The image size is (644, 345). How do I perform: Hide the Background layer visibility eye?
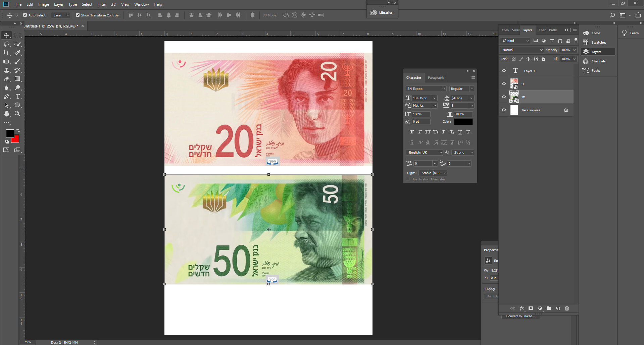pos(504,110)
